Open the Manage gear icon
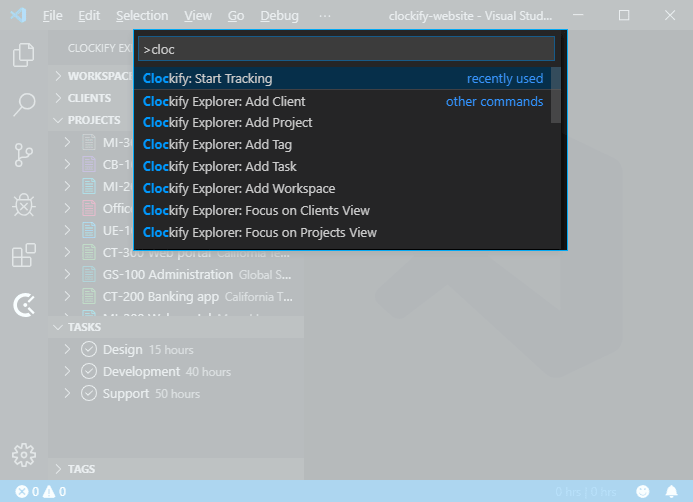The image size is (693, 502). tap(24, 455)
